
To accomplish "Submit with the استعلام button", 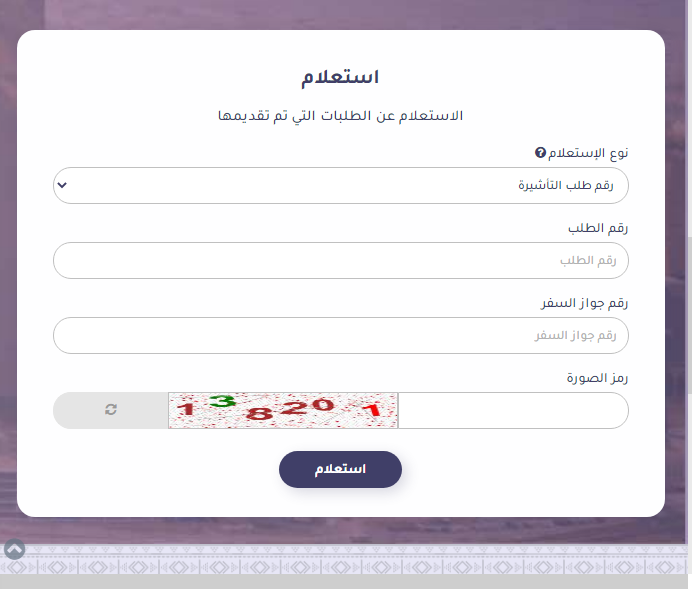I will pos(340,469).
